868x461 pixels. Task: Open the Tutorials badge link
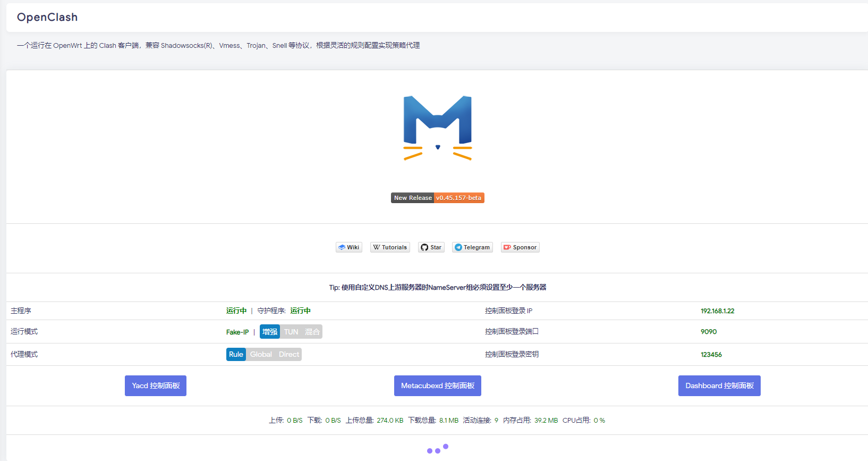pyautogui.click(x=390, y=247)
